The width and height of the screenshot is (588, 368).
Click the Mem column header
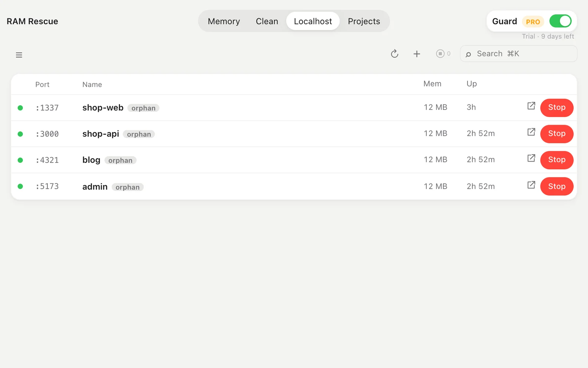pyautogui.click(x=432, y=84)
